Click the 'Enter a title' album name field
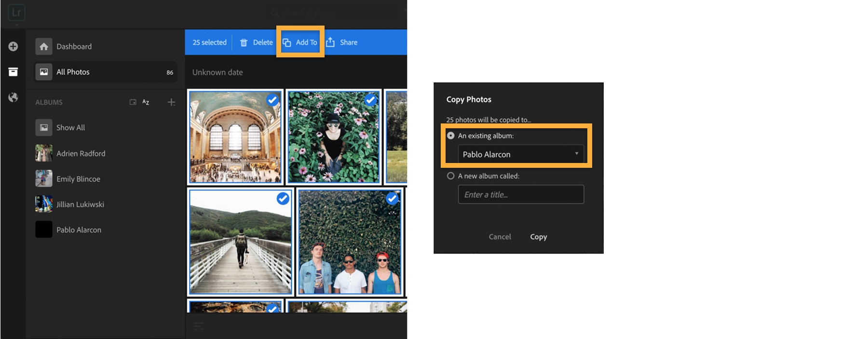The image size is (868, 339). [x=521, y=194]
